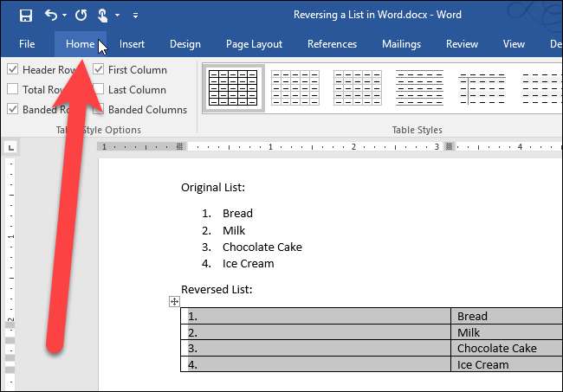
Task: Choose the third table style thumbnail
Action: [x=357, y=87]
